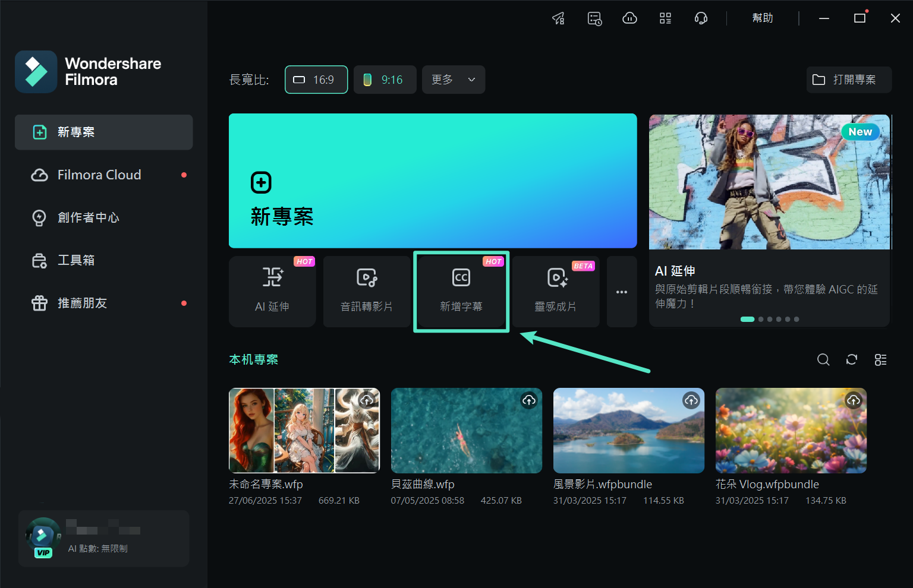Click the 打開專案 button
The width and height of the screenshot is (913, 588).
pos(849,80)
